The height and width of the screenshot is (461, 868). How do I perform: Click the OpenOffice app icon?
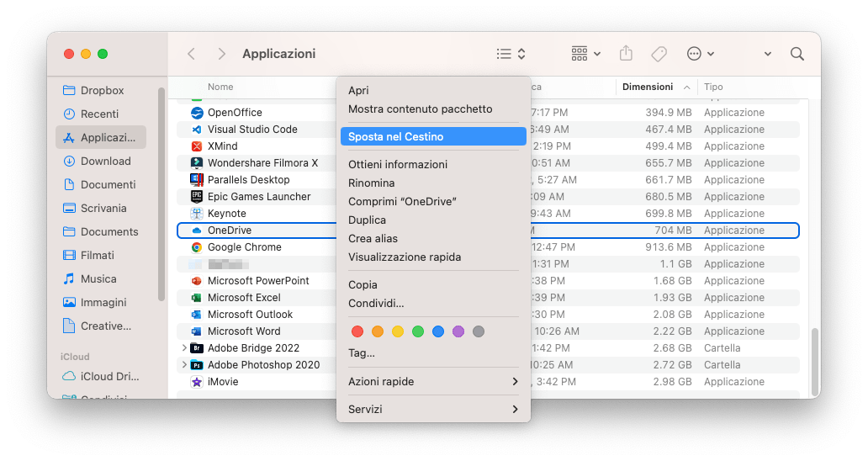(197, 113)
